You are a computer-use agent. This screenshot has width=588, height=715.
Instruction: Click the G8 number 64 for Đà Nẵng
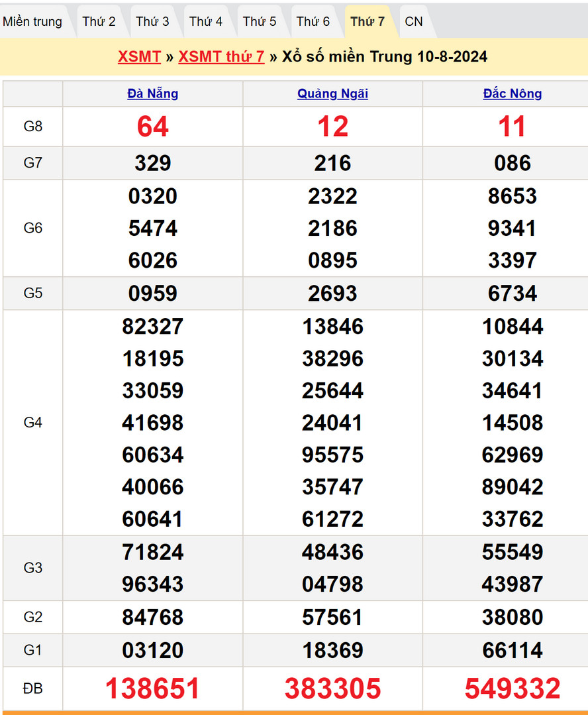(153, 127)
